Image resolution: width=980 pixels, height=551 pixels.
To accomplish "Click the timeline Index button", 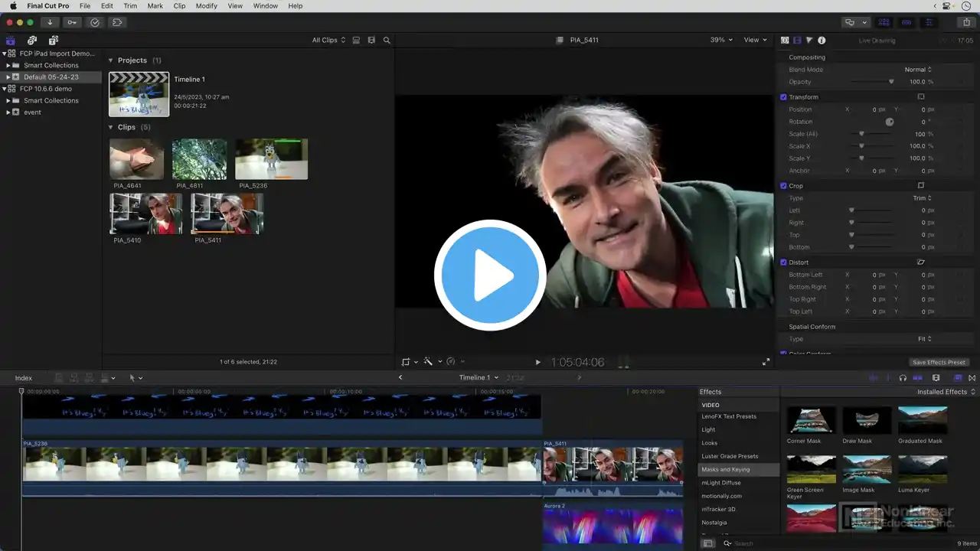I will tap(24, 378).
